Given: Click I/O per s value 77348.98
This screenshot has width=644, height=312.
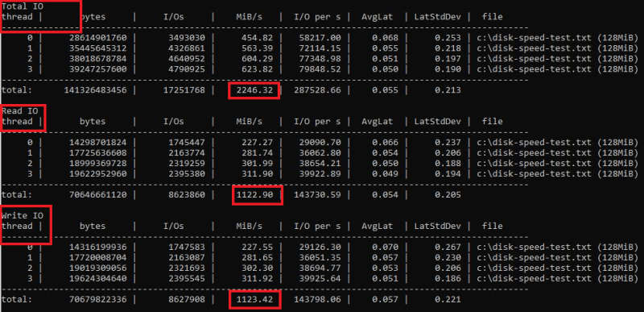Looking at the screenshot, I should (x=320, y=58).
